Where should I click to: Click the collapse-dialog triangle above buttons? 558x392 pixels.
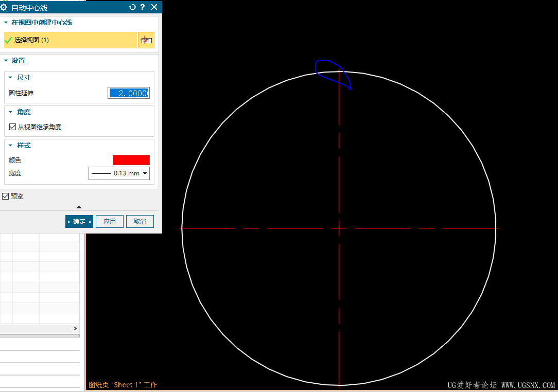(x=79, y=207)
